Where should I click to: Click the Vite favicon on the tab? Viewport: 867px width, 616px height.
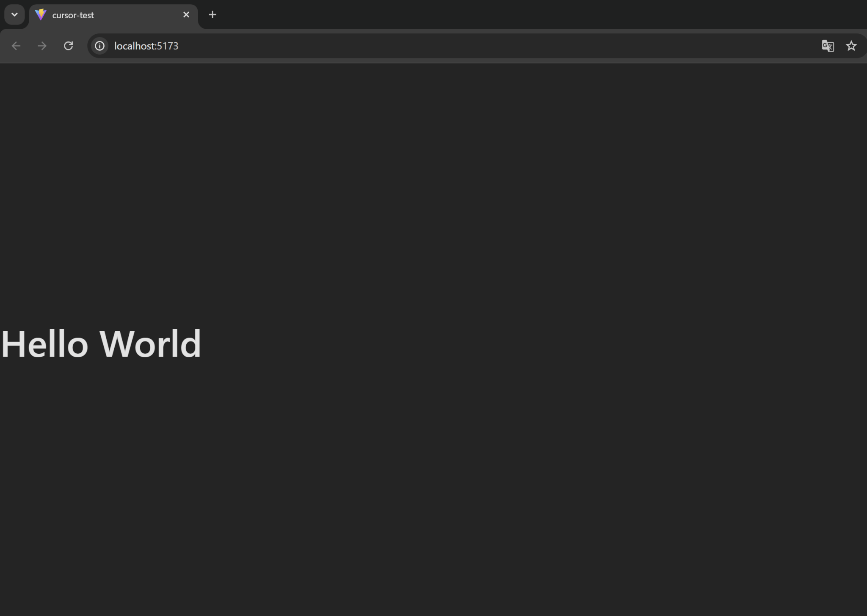pyautogui.click(x=41, y=15)
